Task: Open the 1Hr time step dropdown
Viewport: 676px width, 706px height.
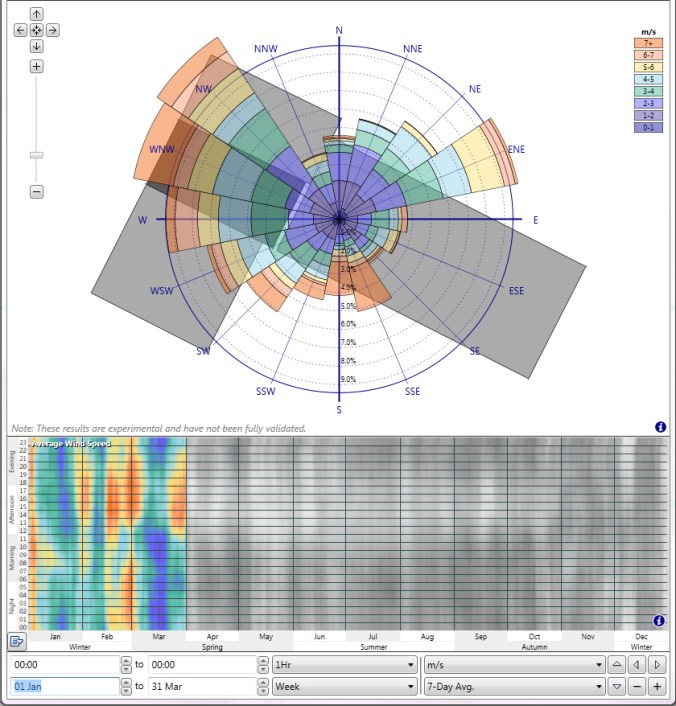Action: [x=345, y=664]
